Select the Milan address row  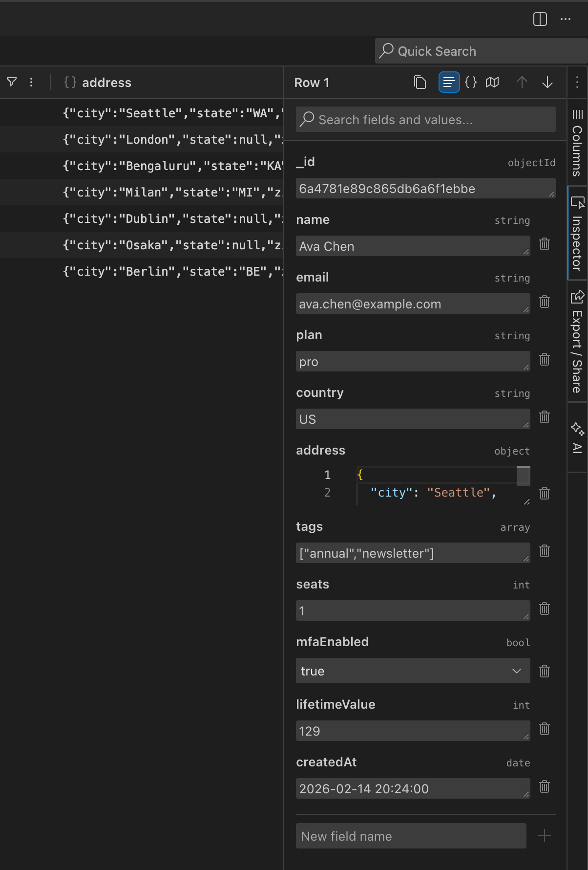pyautogui.click(x=142, y=192)
